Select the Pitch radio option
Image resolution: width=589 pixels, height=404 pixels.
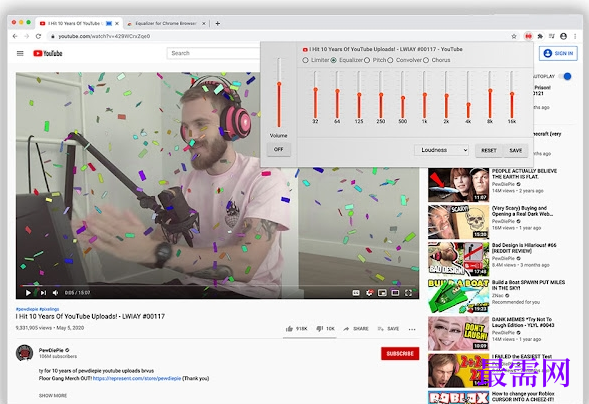coord(367,60)
